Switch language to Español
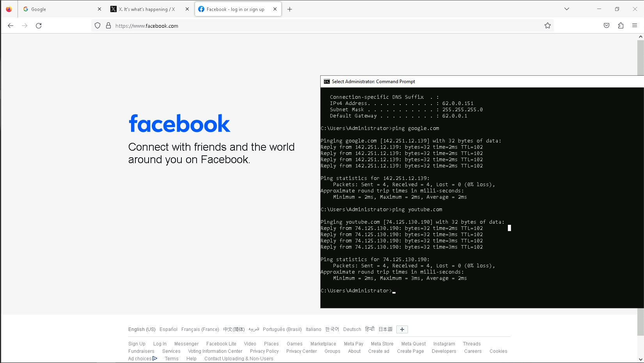This screenshot has height=363, width=644. click(168, 329)
